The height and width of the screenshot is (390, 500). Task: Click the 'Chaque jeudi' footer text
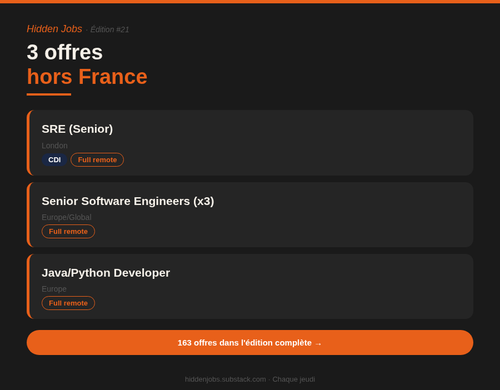294,379
